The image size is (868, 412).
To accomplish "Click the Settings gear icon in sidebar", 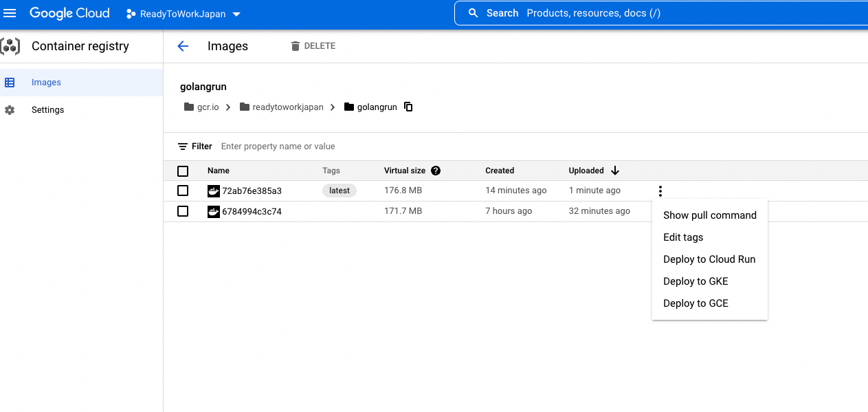I will pos(10,110).
